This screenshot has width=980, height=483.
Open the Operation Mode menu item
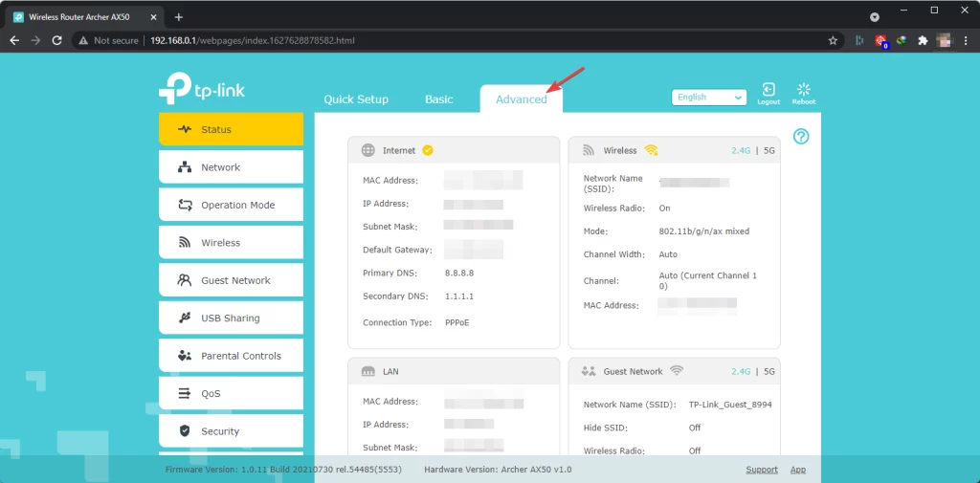pyautogui.click(x=231, y=205)
